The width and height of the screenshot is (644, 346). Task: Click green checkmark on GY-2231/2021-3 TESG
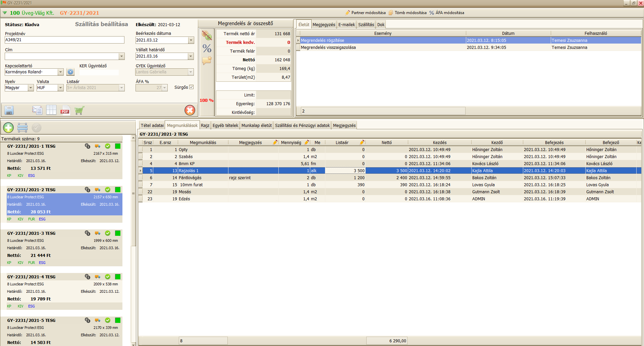tap(108, 233)
